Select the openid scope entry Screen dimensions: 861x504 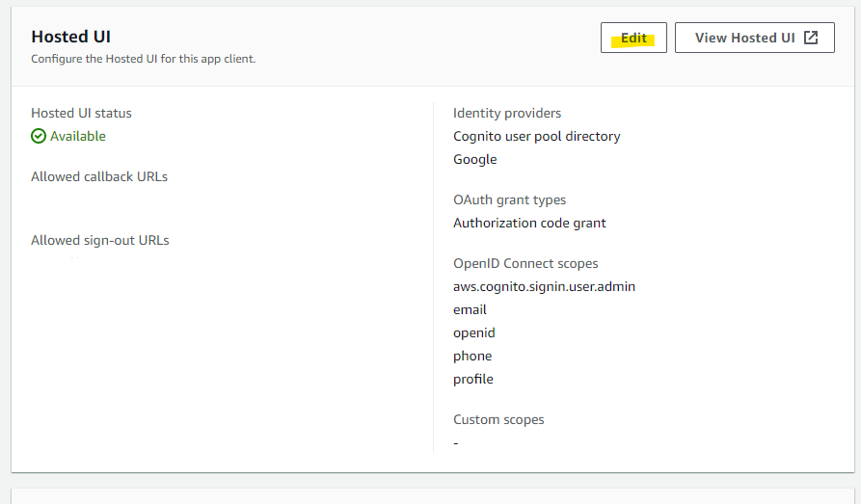(473, 333)
